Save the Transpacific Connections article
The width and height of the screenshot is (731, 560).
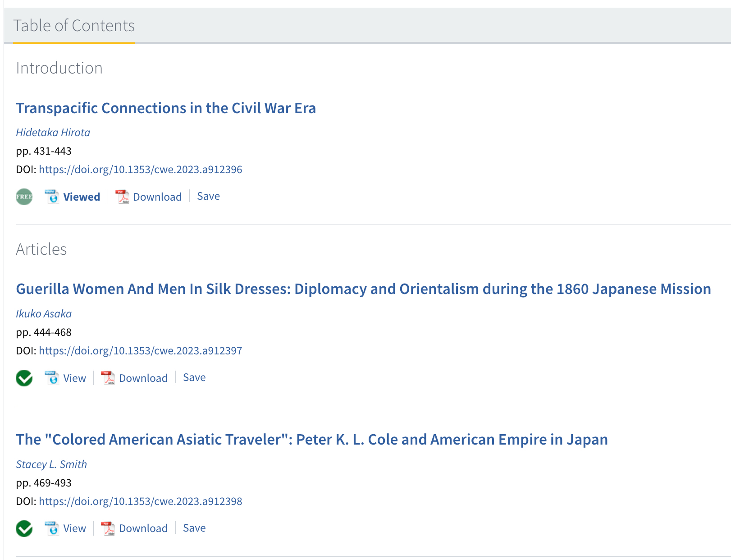click(208, 197)
